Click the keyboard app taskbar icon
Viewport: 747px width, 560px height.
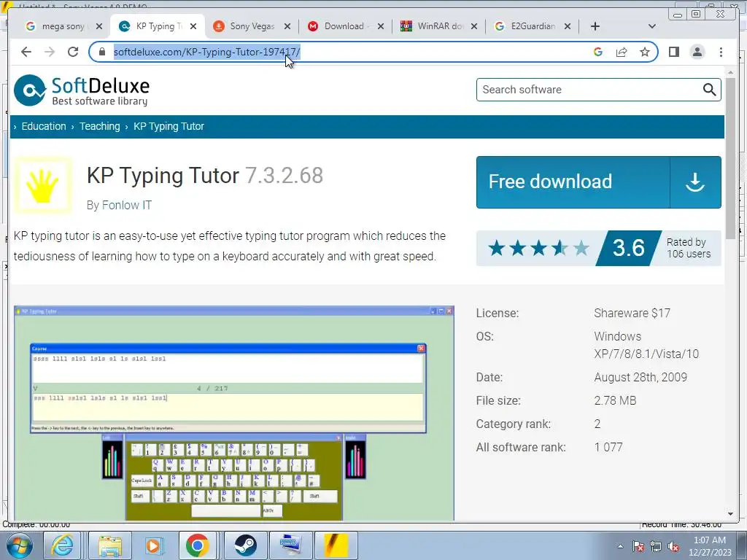point(290,545)
